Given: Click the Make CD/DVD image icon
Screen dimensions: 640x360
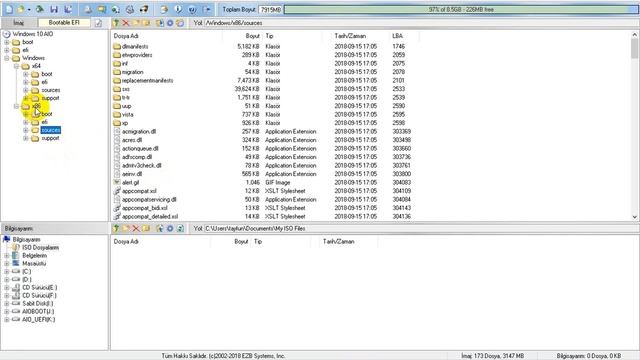Looking at the screenshot, I should point(87,9).
